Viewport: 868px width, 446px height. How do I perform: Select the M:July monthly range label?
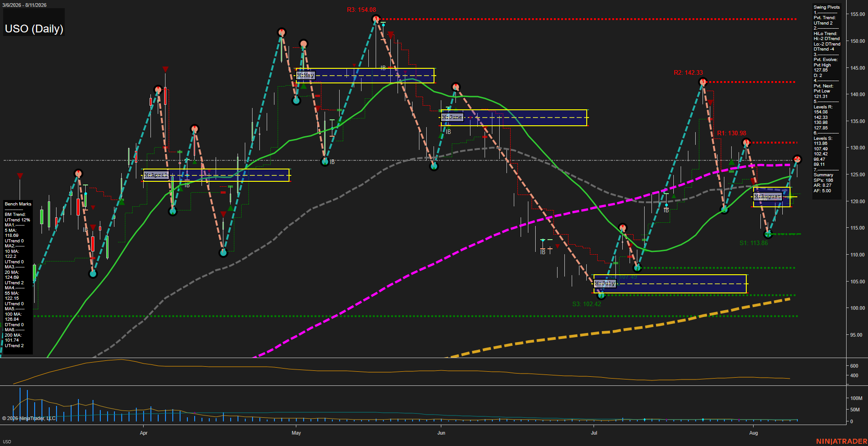[x=605, y=283]
